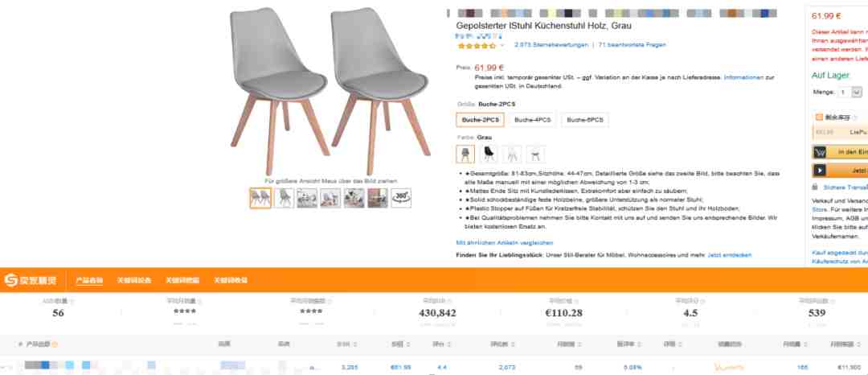Click the lock icon beside Sichere Transaktion

click(x=815, y=187)
